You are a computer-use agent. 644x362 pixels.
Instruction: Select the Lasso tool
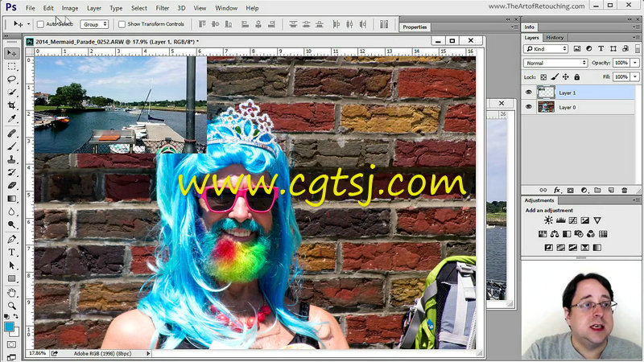pyautogui.click(x=11, y=80)
